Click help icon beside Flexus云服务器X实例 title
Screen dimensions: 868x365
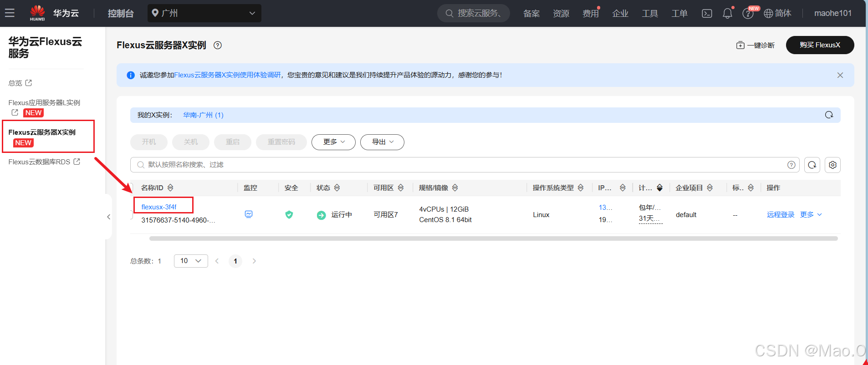(x=218, y=45)
